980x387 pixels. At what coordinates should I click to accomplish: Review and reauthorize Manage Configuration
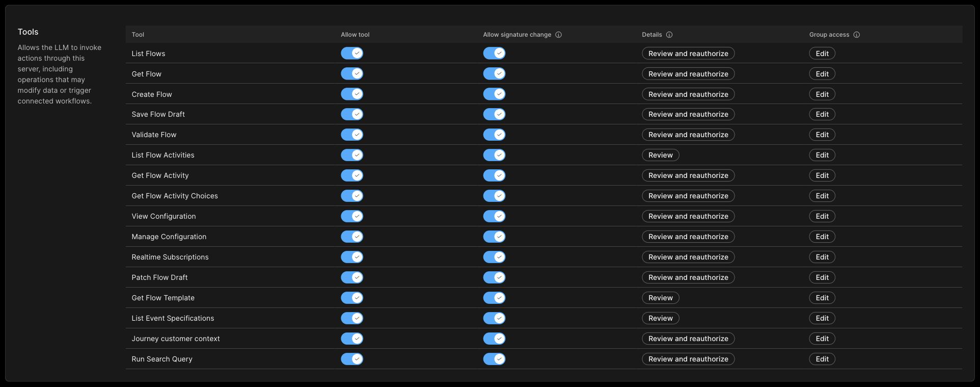(x=688, y=237)
